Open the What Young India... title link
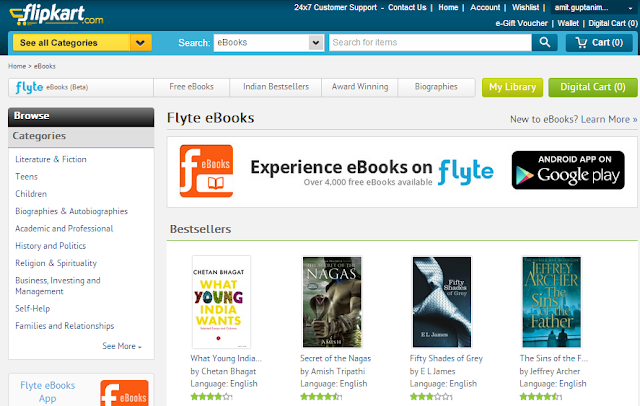 (x=226, y=358)
